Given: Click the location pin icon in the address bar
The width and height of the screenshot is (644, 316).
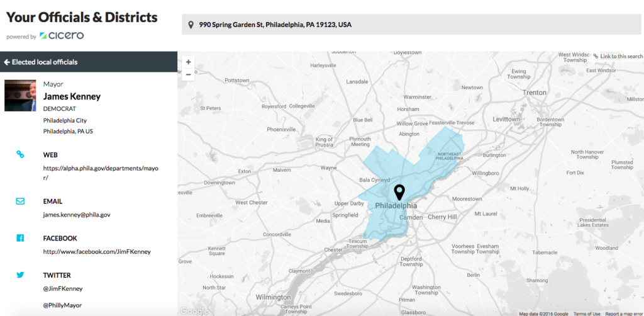Looking at the screenshot, I should click(x=191, y=25).
